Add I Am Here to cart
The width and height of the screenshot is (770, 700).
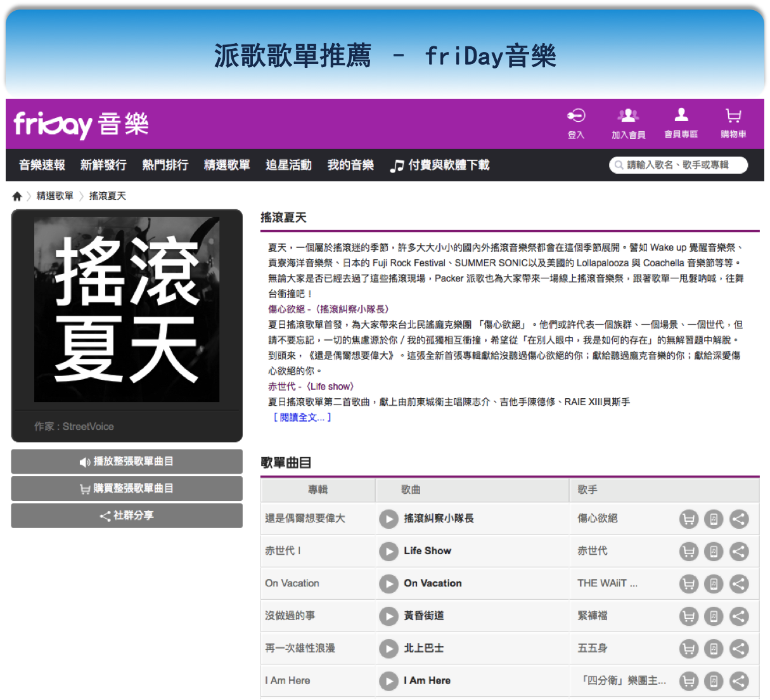coord(688,681)
